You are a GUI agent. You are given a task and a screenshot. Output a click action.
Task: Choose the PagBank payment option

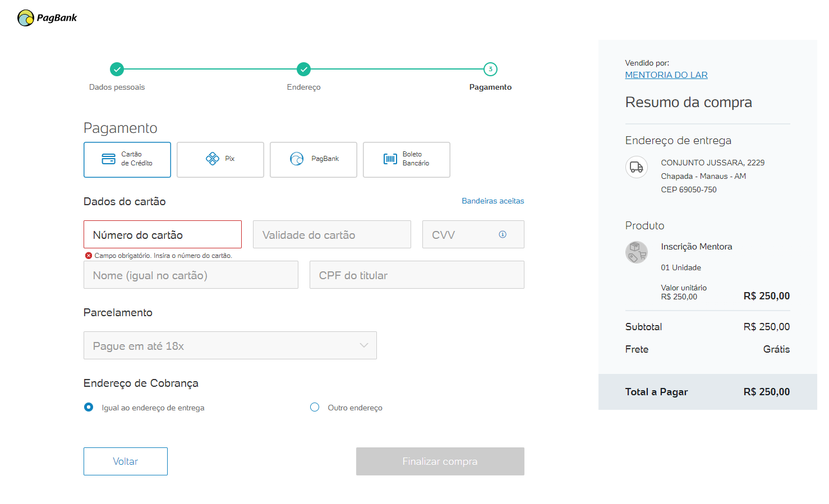(x=314, y=160)
